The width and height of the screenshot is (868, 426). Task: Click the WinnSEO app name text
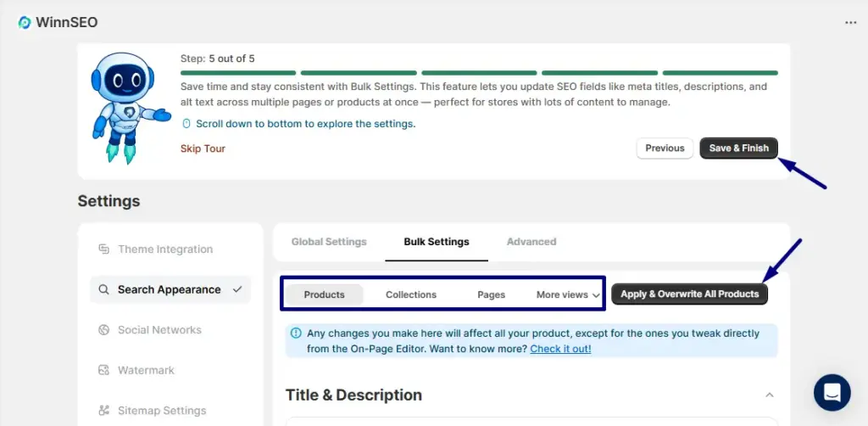coord(66,23)
